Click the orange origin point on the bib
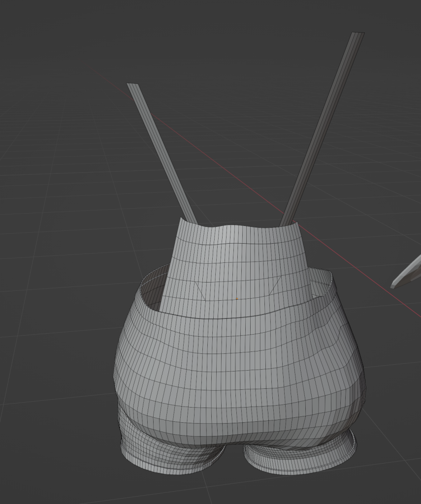This screenshot has height=504, width=421. coord(237,298)
